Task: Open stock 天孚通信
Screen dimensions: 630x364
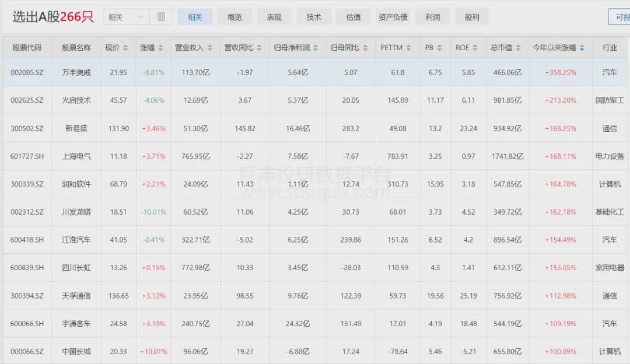Action: click(76, 296)
